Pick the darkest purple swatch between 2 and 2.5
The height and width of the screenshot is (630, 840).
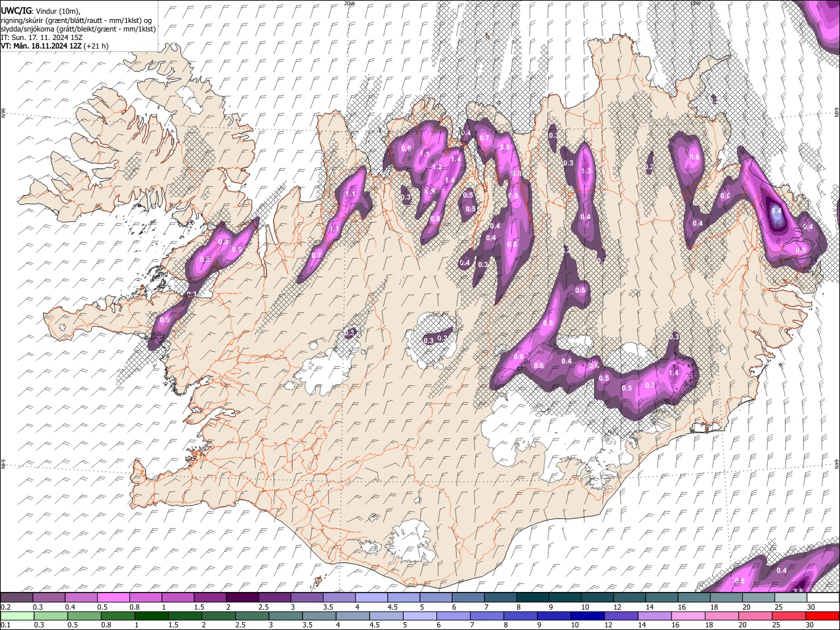(x=242, y=597)
